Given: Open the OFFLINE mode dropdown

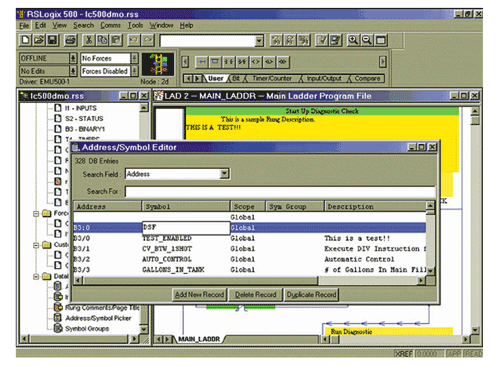Looking at the screenshot, I should tap(73, 58).
